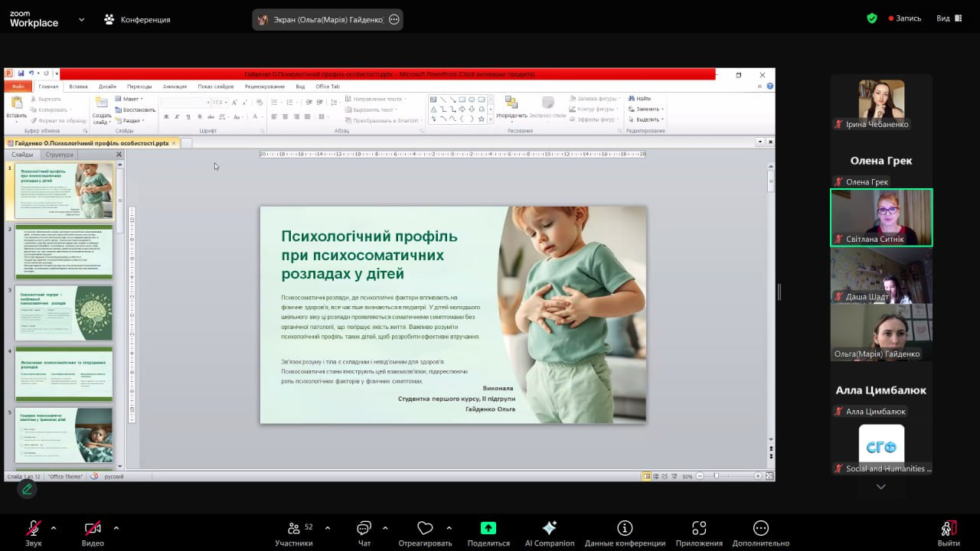The image size is (980, 551).
Task: Open the Participants (Участники) list
Action: tap(294, 529)
